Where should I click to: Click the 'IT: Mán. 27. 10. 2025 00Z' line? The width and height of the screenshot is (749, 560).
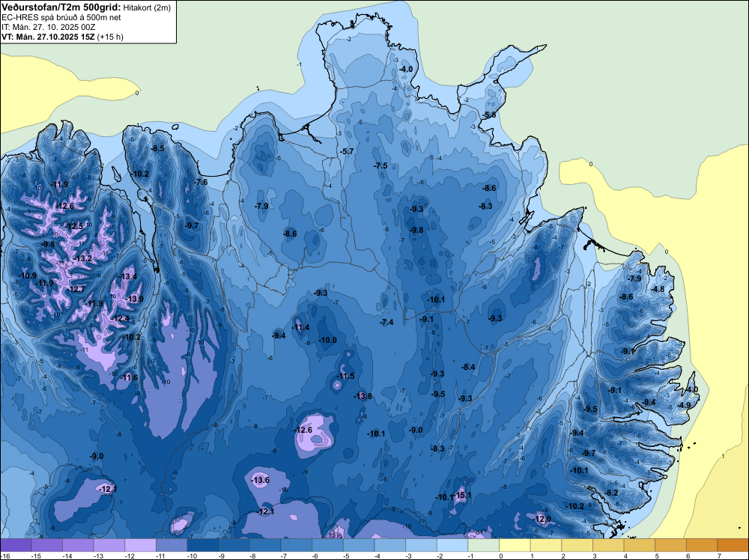point(48,27)
